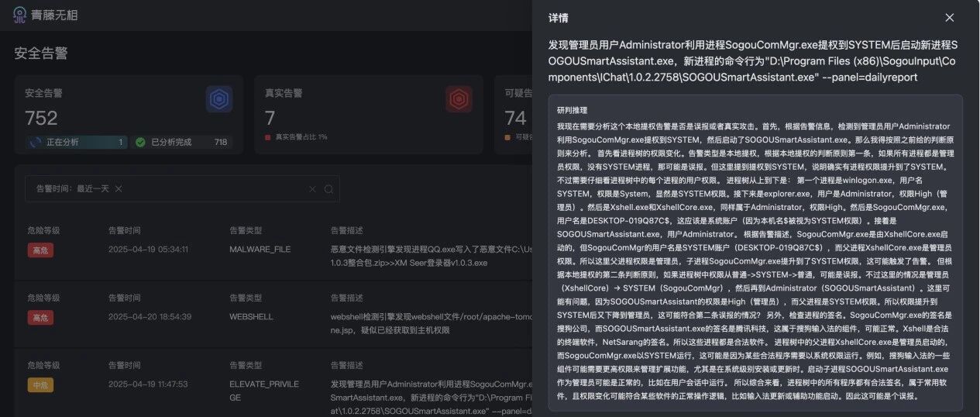Remove the 告警时间：最近一天 filter tag
The height and width of the screenshot is (417, 980).
coord(119,188)
